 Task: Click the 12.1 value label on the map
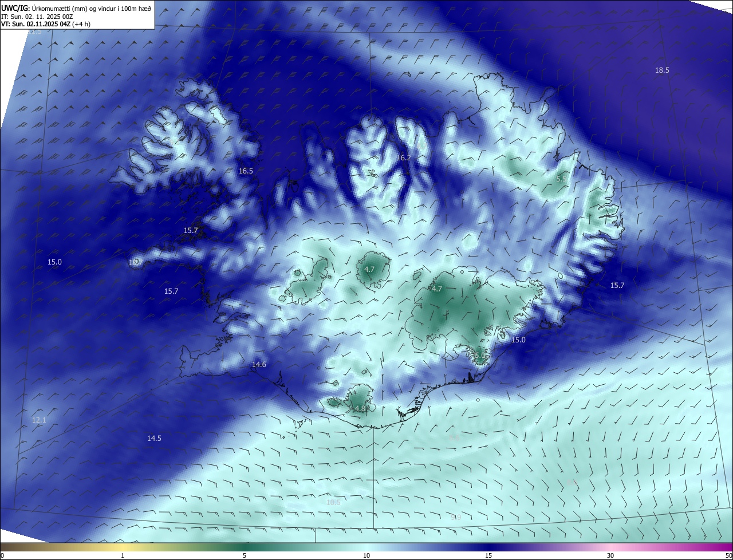coord(39,420)
